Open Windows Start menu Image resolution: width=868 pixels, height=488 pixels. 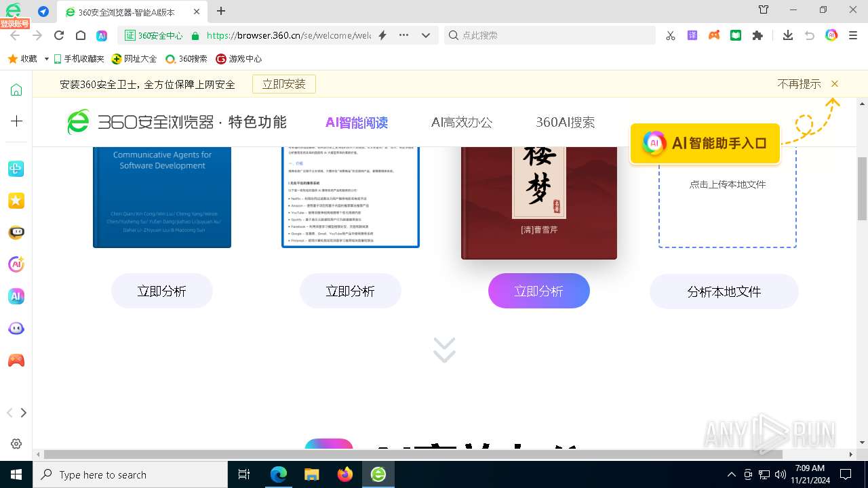(x=16, y=474)
